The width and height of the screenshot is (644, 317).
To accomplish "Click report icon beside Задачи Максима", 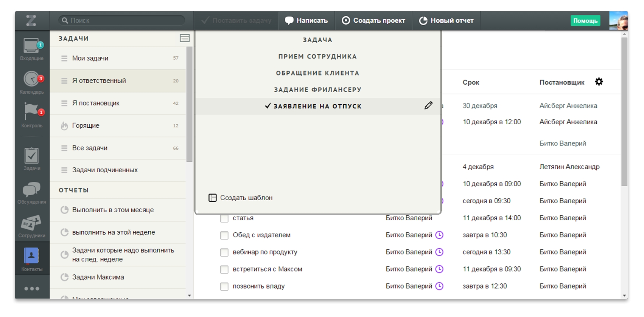I will click(x=64, y=277).
